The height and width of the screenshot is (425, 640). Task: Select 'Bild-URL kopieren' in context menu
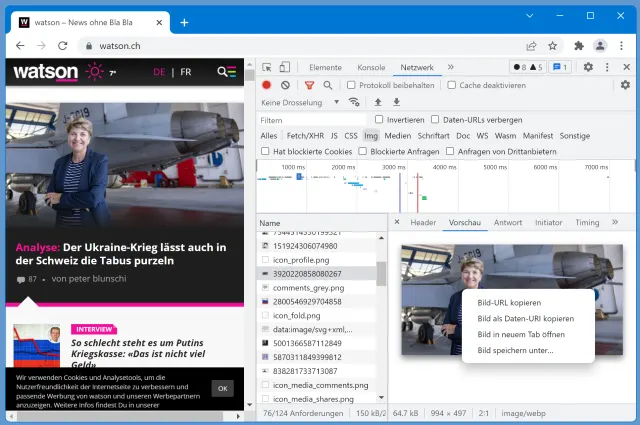coord(509,302)
